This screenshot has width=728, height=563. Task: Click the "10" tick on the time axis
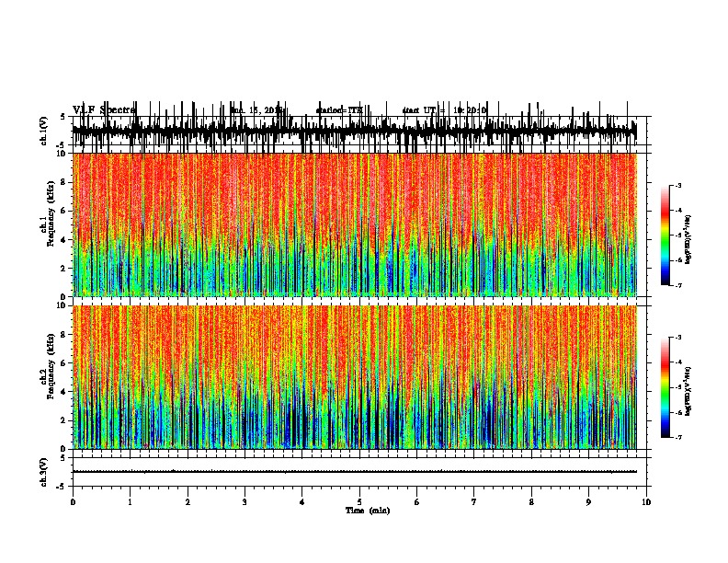646,501
